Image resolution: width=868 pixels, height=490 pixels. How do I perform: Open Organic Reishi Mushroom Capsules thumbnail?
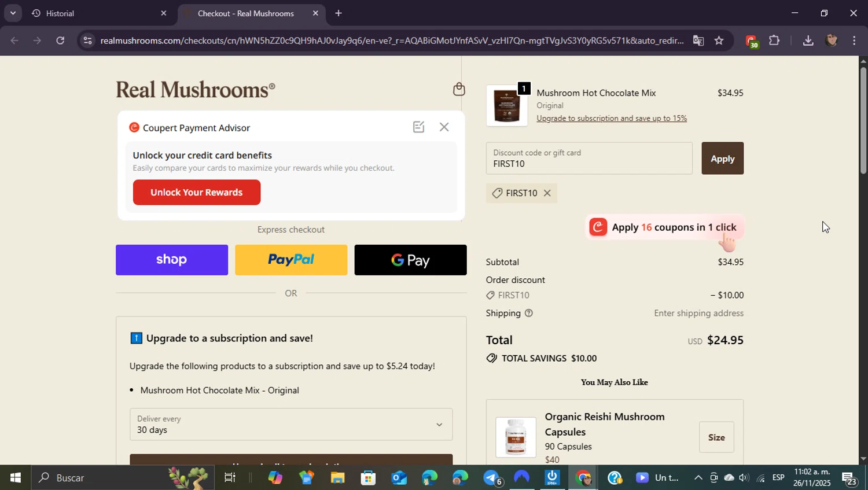(516, 437)
